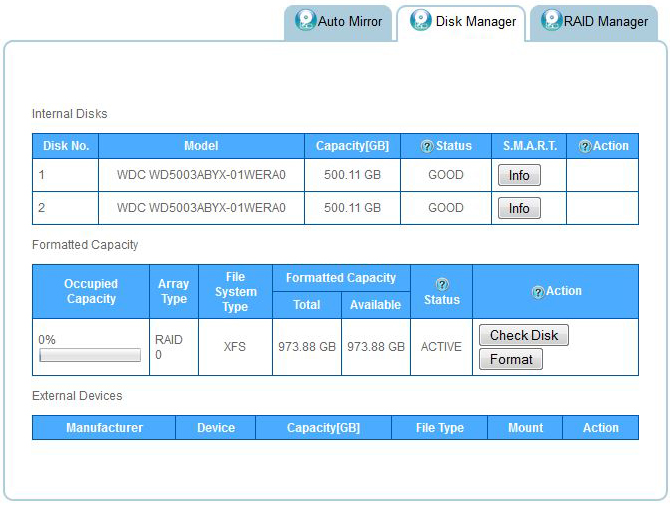
Task: Click the GOOD status of disk 2
Action: (x=446, y=208)
